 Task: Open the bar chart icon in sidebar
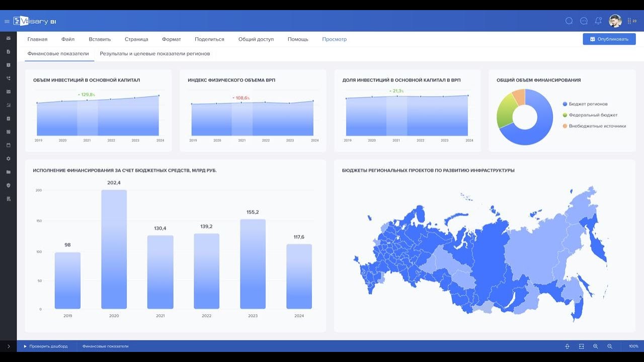(9, 105)
